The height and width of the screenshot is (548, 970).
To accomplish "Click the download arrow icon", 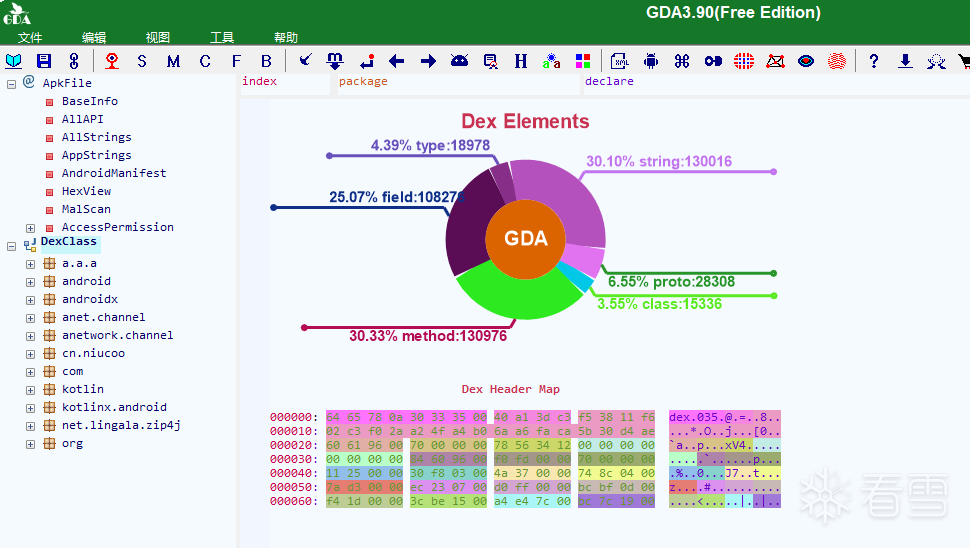I will pyautogui.click(x=905, y=61).
